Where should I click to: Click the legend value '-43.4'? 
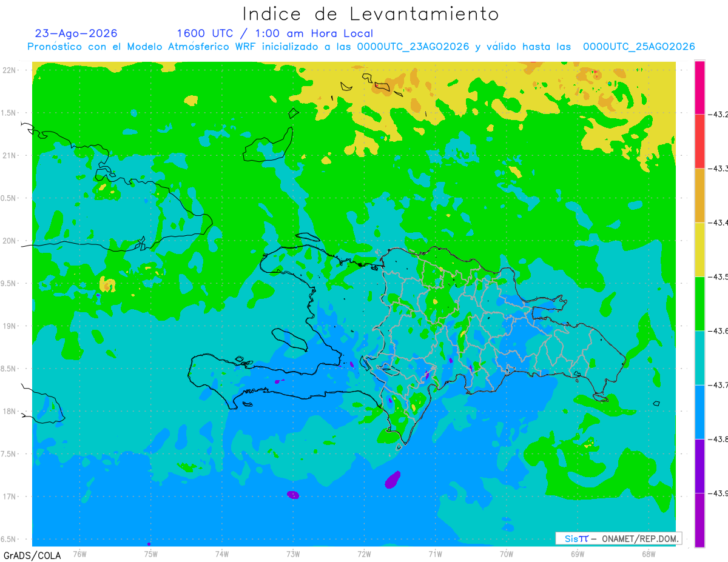point(718,223)
